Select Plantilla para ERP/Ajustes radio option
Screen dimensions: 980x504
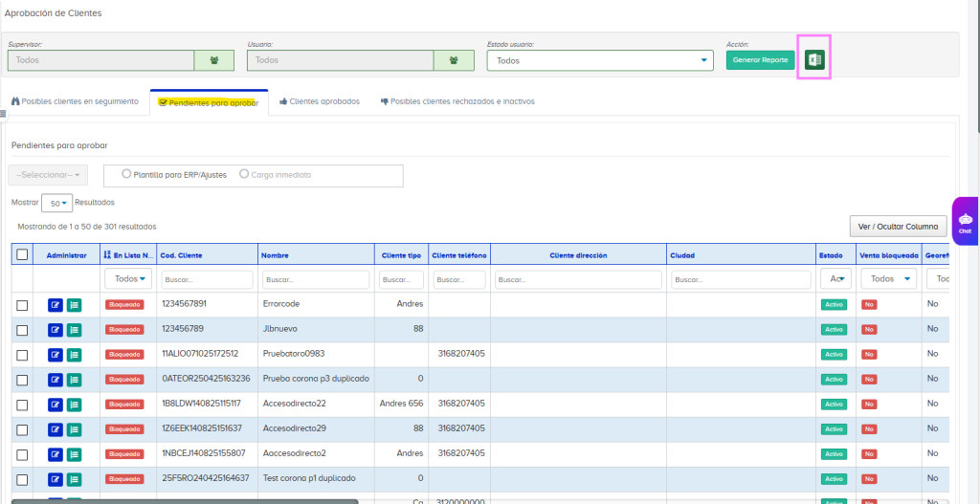(x=127, y=175)
